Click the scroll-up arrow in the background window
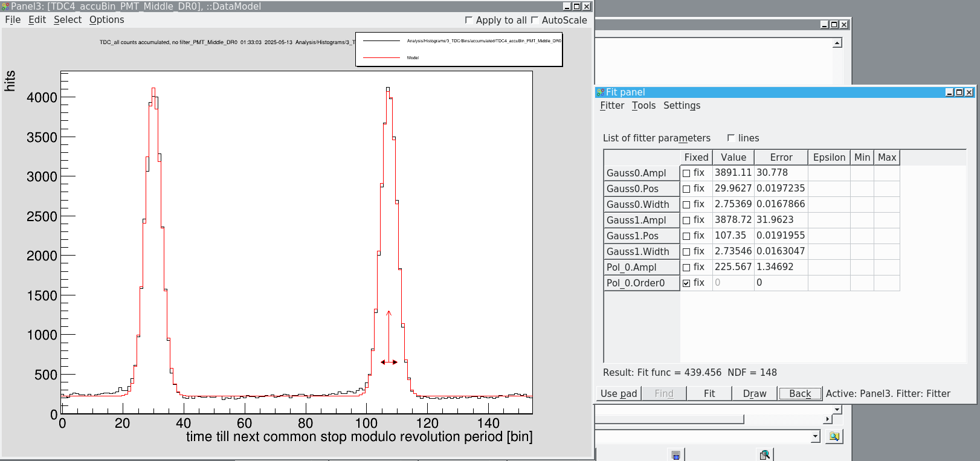This screenshot has height=461, width=980. pos(837,44)
